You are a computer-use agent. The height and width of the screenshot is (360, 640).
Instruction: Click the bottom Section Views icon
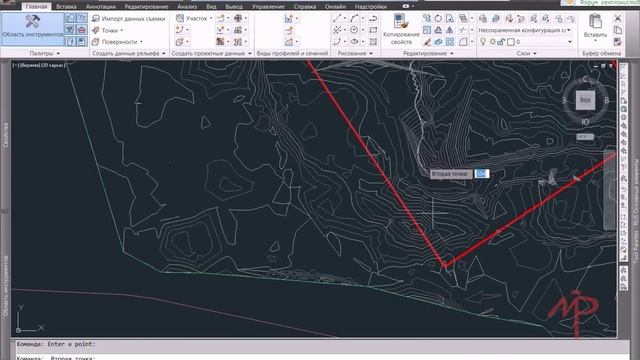point(289,42)
